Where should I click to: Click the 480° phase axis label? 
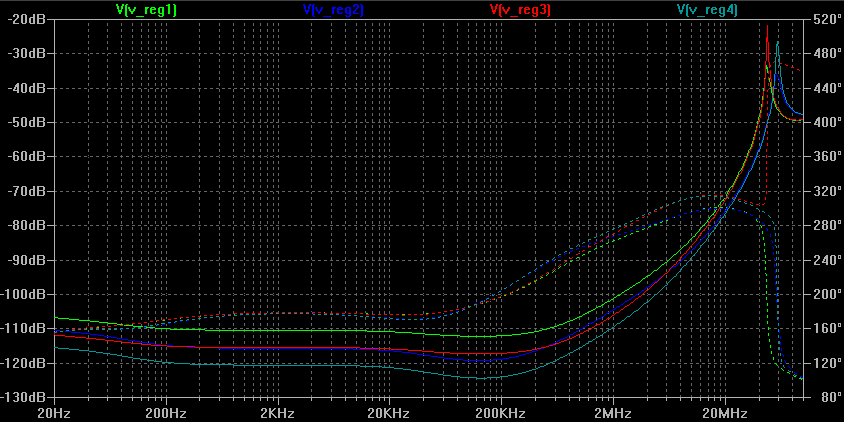(x=826, y=53)
